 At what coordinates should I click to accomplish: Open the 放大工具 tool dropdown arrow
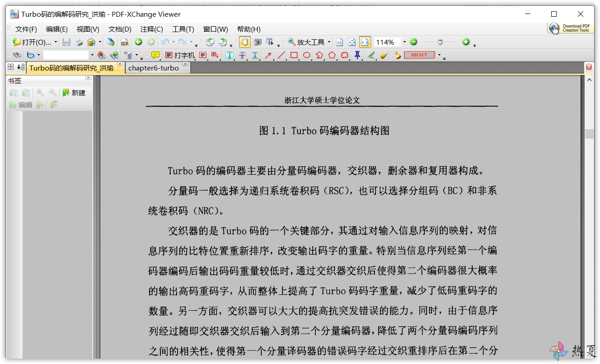coord(329,42)
